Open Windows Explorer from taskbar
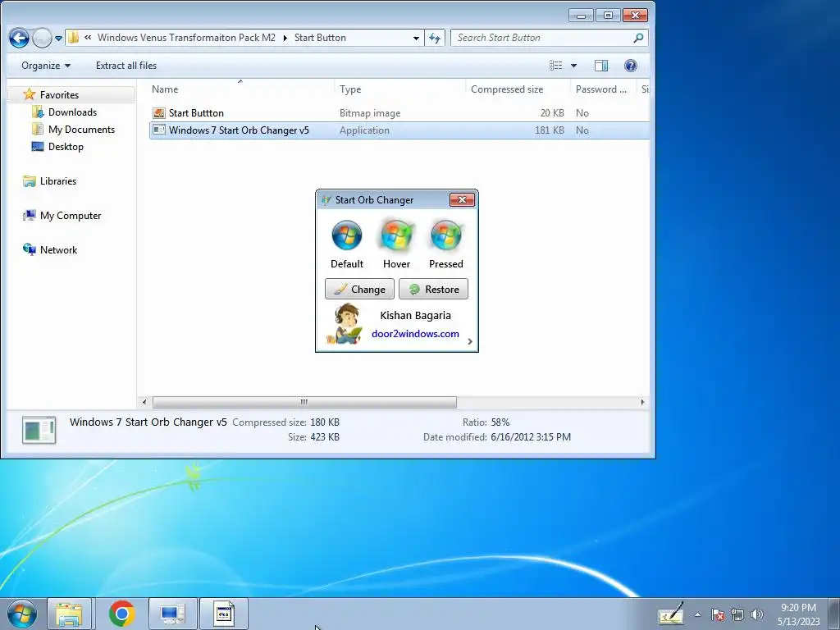 (x=69, y=614)
